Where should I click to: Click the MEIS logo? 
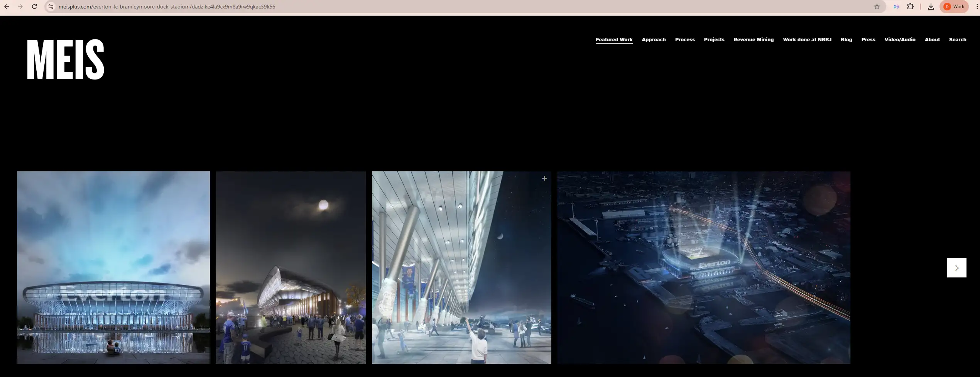tap(66, 59)
